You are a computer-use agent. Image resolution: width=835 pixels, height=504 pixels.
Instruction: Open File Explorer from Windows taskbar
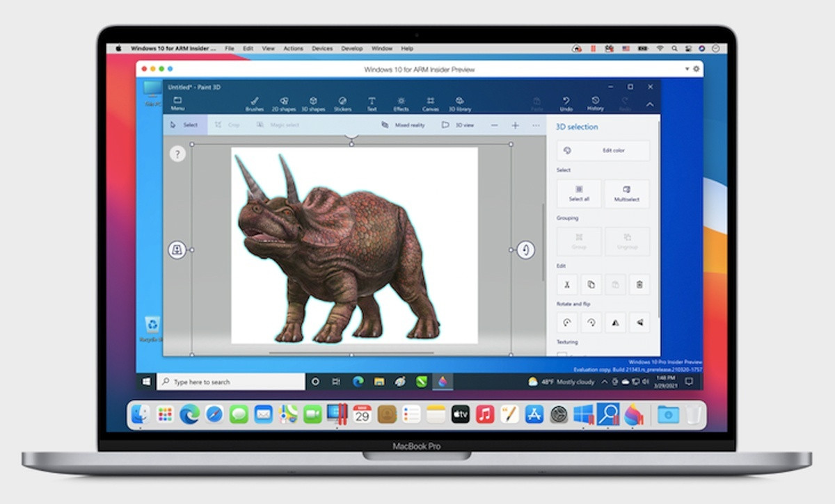point(379,382)
